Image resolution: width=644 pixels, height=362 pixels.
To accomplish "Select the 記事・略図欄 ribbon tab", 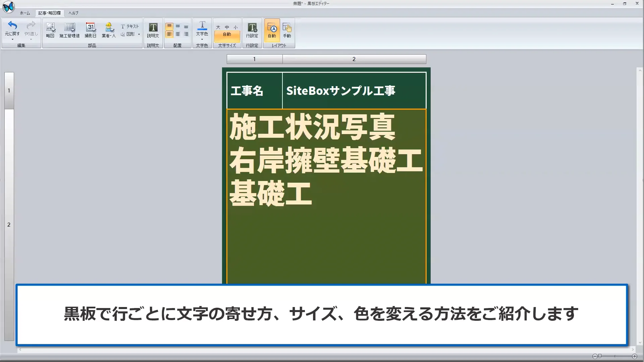I will 50,13.
